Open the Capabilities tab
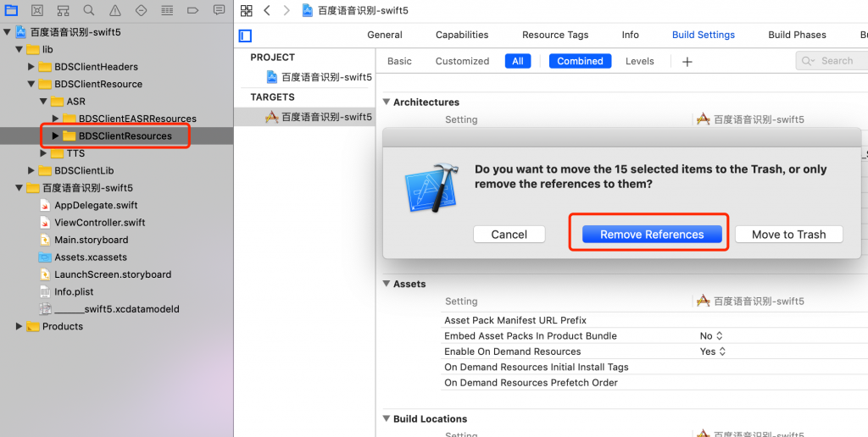Screen dimensions: 868x437 point(462,35)
